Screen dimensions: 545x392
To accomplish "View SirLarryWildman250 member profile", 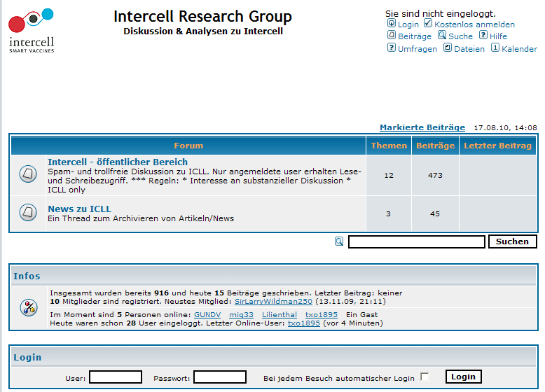I will click(273, 301).
